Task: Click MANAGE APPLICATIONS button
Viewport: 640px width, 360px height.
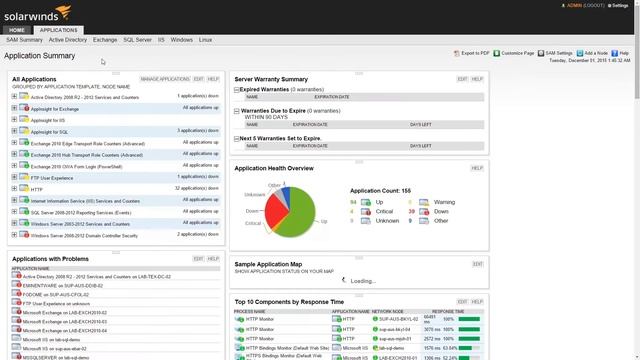Action: [165, 79]
